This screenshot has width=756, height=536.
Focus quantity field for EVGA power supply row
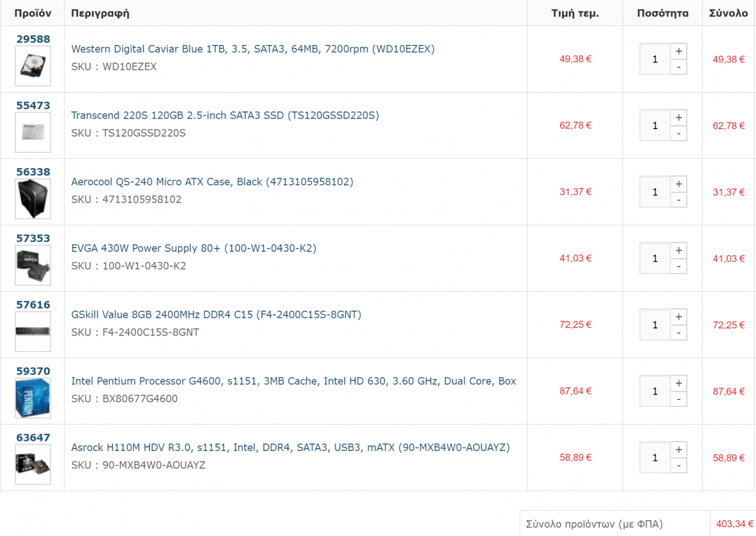tap(655, 258)
